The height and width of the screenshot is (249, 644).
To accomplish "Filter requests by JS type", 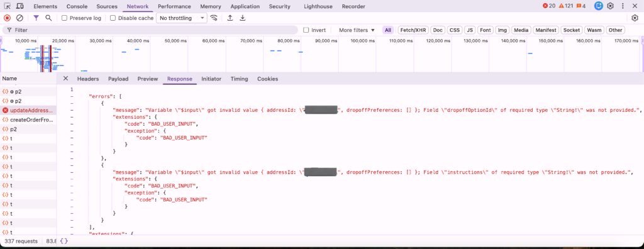I will point(470,30).
